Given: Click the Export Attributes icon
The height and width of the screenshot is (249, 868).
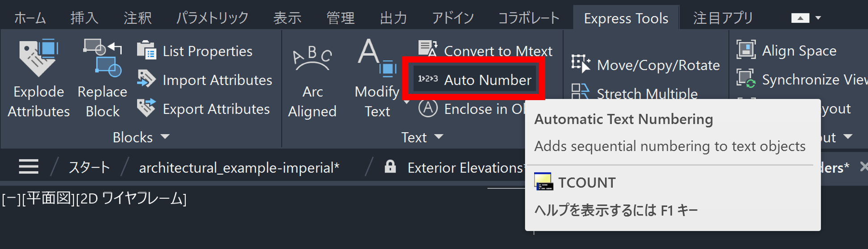Looking at the screenshot, I should (x=147, y=109).
